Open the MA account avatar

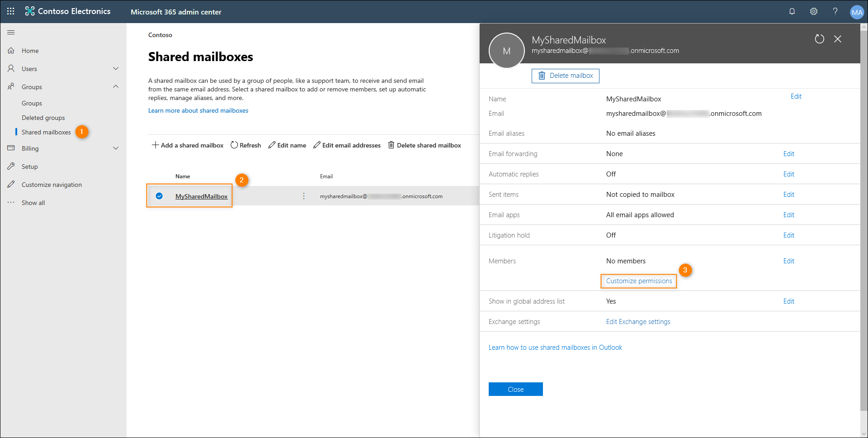coord(857,12)
